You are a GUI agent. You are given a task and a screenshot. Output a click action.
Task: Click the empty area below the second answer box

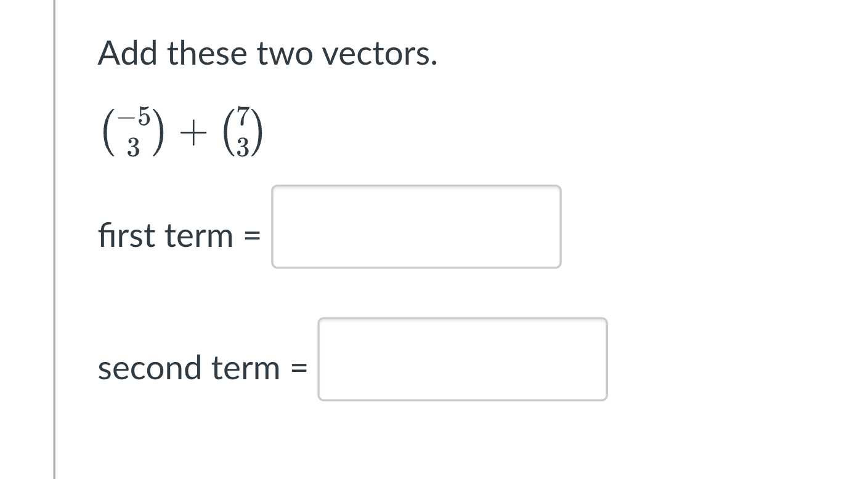pyautogui.click(x=370, y=443)
